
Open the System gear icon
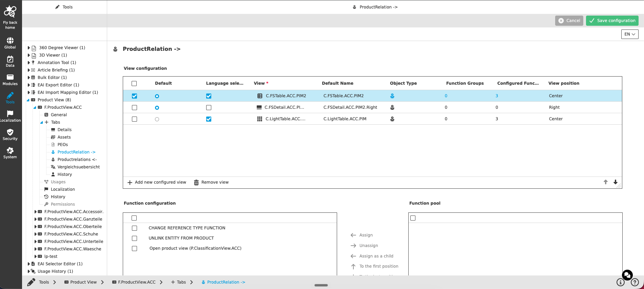pos(10,150)
